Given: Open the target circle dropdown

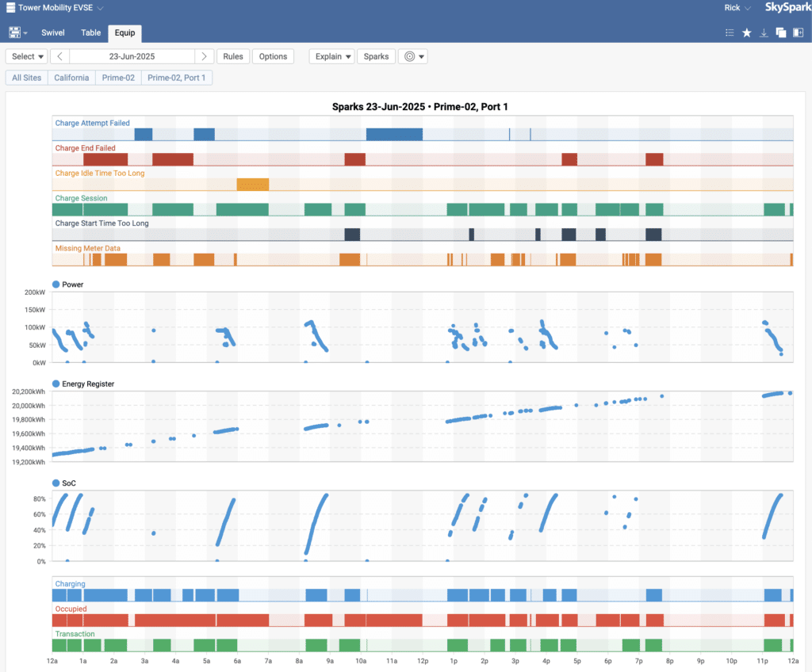Looking at the screenshot, I should (412, 56).
